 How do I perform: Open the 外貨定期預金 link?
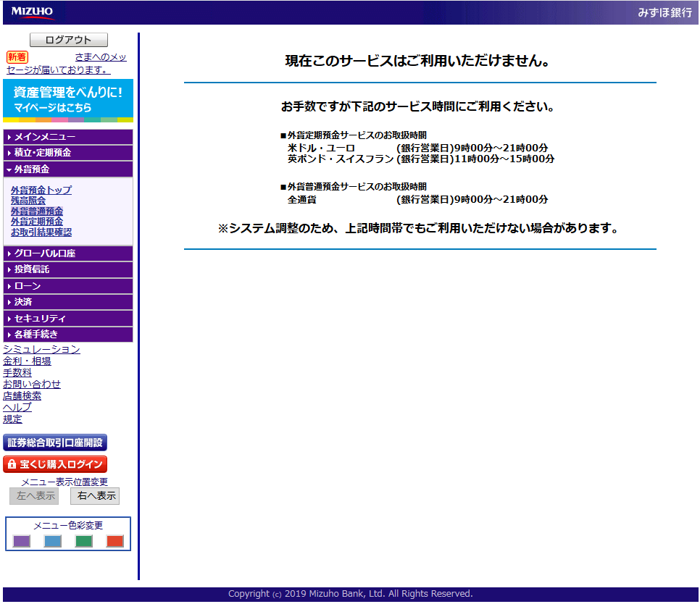(x=37, y=222)
